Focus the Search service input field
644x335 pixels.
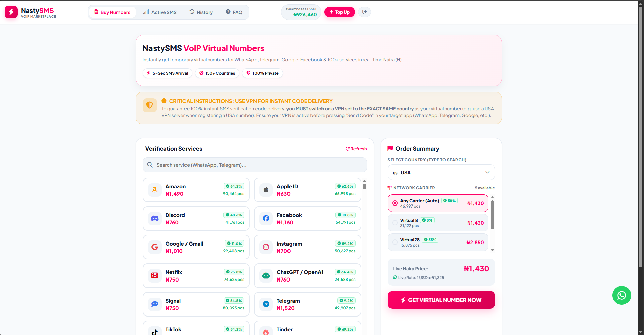(255, 165)
